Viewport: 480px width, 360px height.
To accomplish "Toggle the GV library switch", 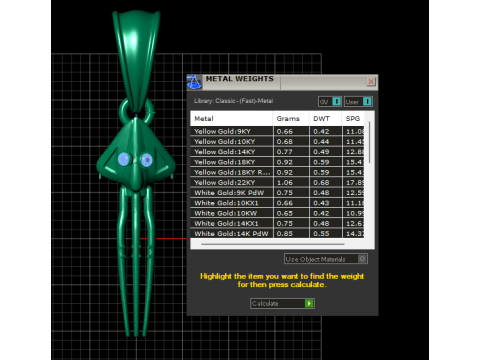I will [330, 101].
